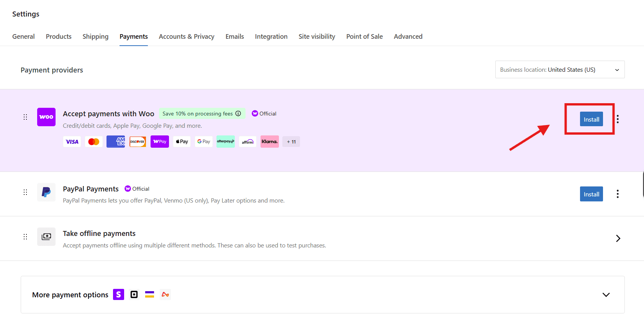This screenshot has width=644, height=328.
Task: Click the Klarna payment method badge
Action: click(x=270, y=142)
